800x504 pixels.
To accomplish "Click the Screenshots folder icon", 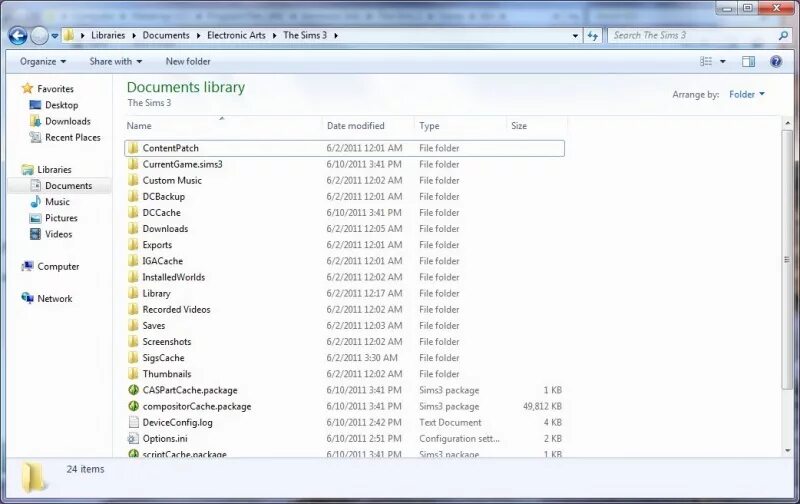I will [x=133, y=342].
